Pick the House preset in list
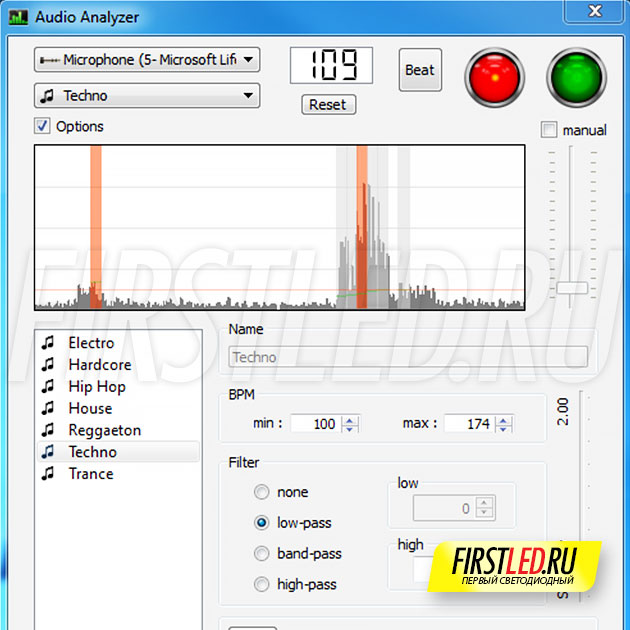 coord(90,408)
